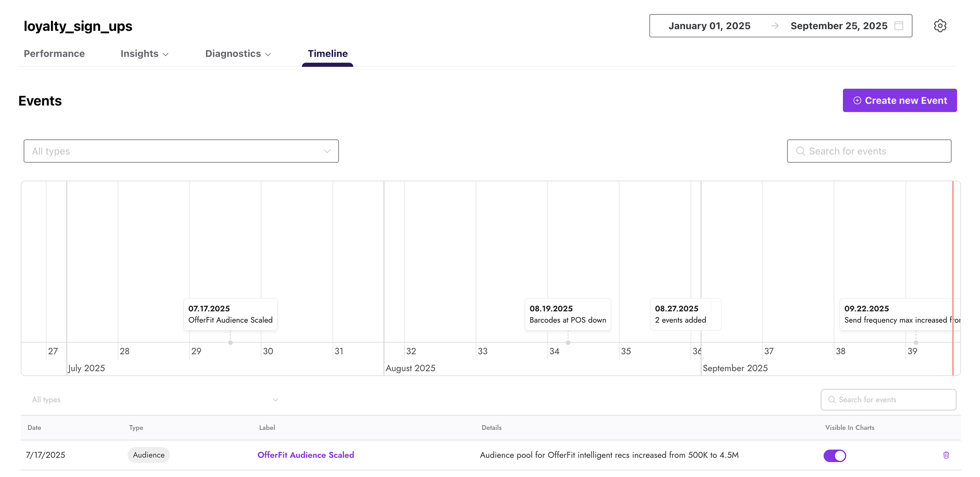This screenshot has width=980, height=477.
Task: Click the calendar icon in the date range picker
Action: [899, 26]
